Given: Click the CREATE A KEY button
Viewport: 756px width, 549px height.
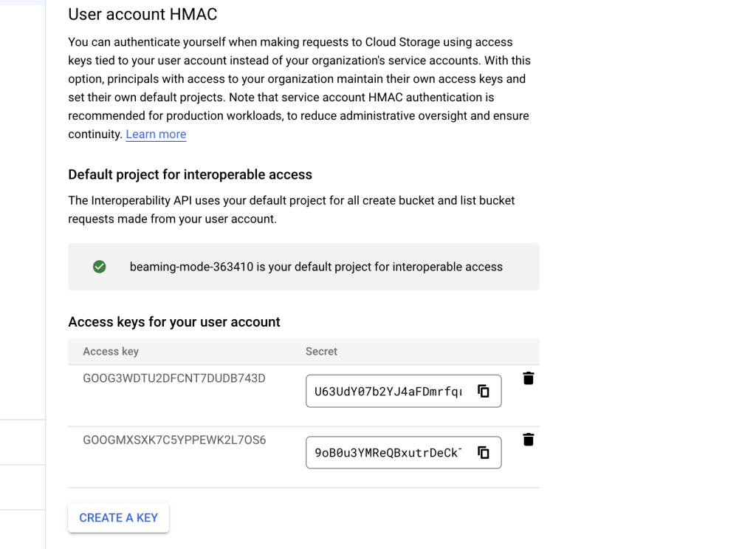Looking at the screenshot, I should (x=119, y=518).
